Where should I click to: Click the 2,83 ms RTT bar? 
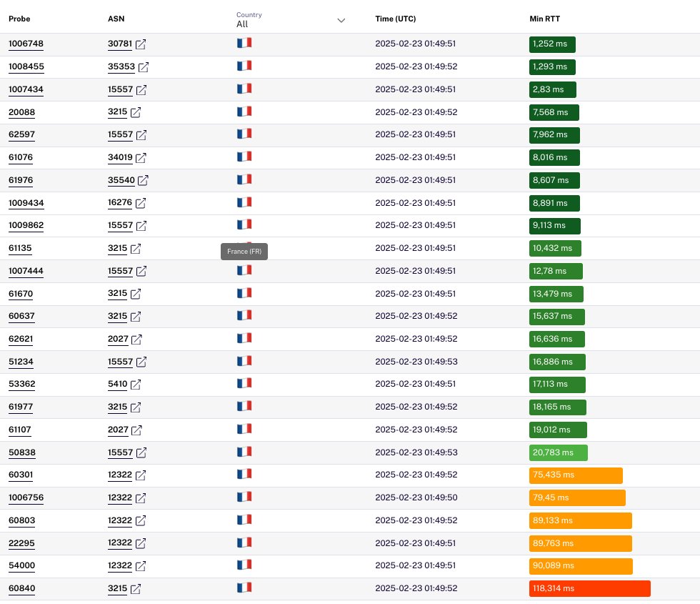pos(553,89)
